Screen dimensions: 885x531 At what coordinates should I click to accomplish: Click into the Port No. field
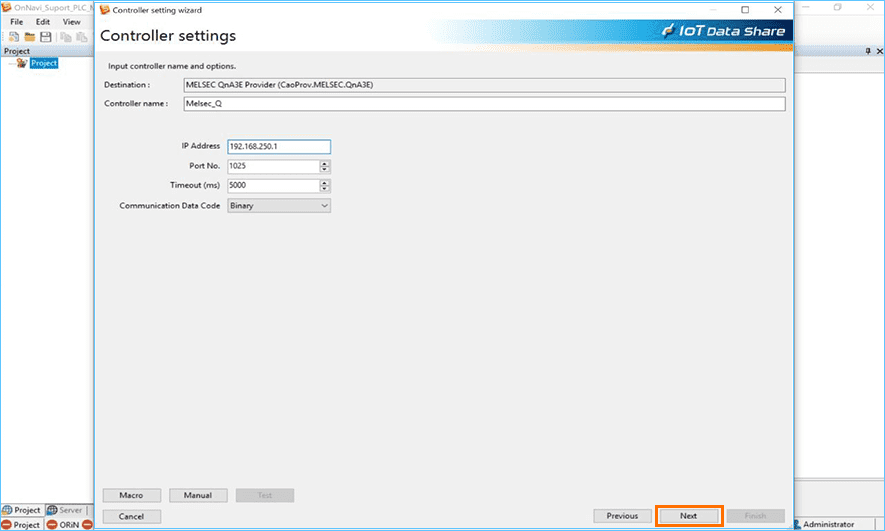[274, 166]
